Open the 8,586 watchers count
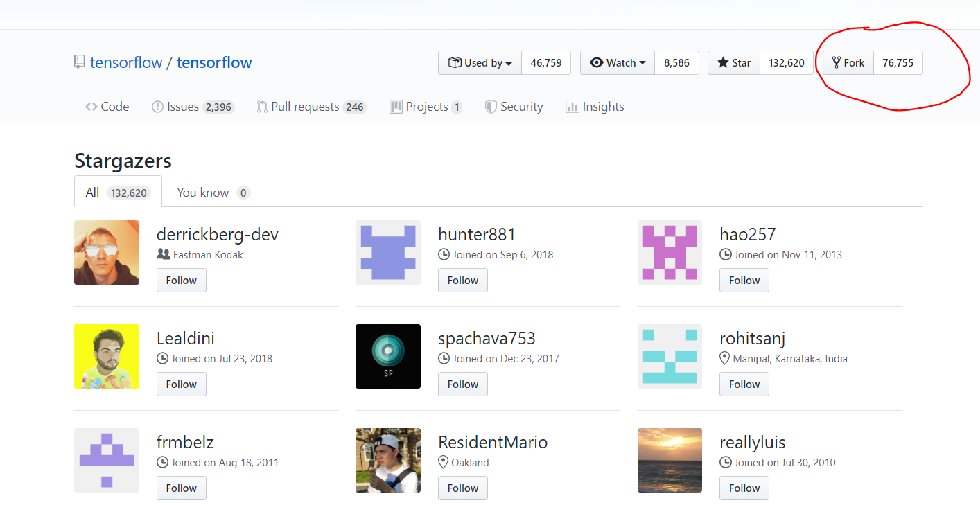Viewport: 980px width, 505px height. click(676, 63)
